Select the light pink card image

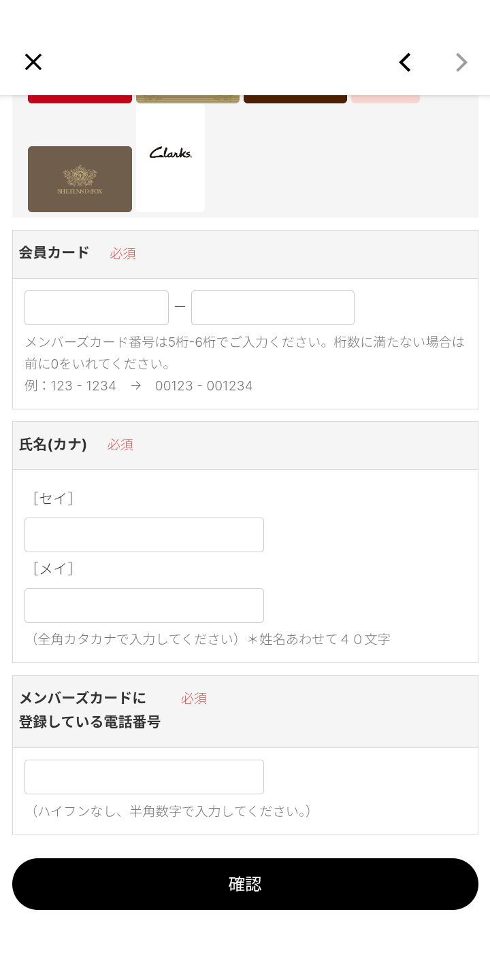click(x=385, y=99)
